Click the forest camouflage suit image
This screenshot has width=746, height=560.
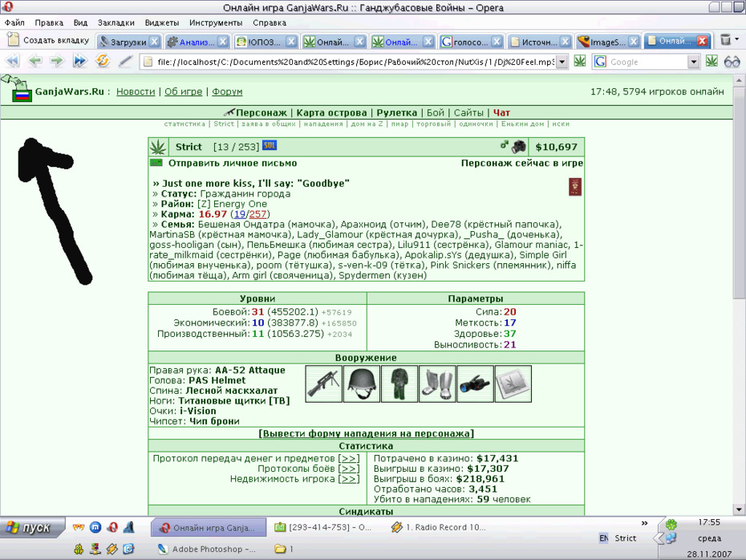click(399, 384)
